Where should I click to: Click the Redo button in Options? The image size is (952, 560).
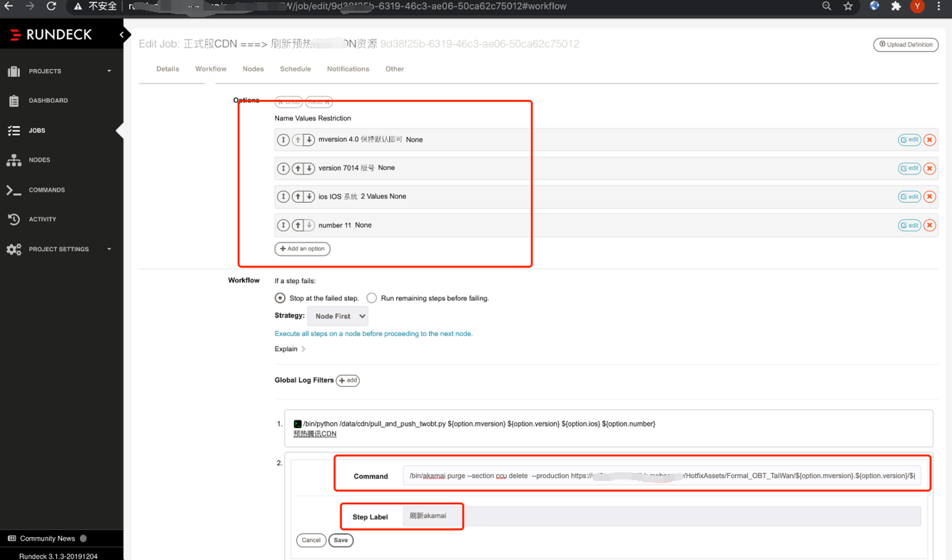pyautogui.click(x=319, y=103)
